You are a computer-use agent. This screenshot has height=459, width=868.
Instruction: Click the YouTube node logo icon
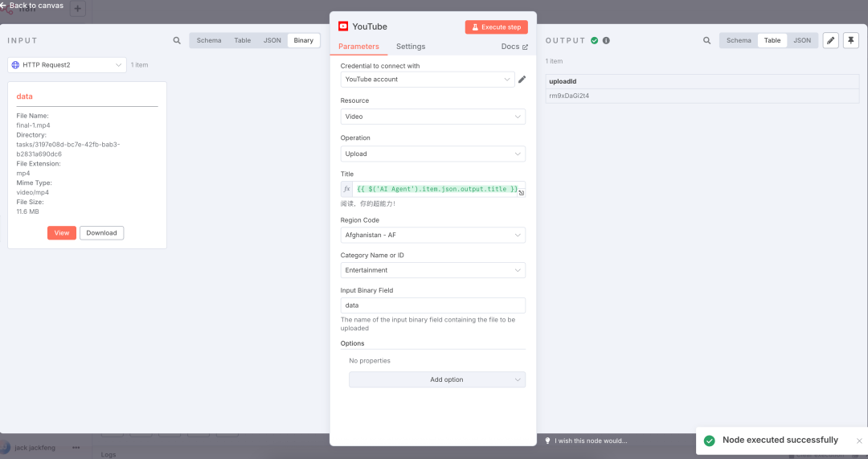pos(343,26)
